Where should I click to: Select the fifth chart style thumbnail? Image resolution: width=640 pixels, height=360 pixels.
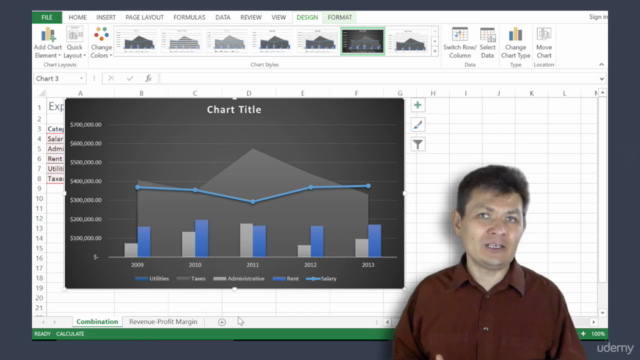[x=318, y=41]
